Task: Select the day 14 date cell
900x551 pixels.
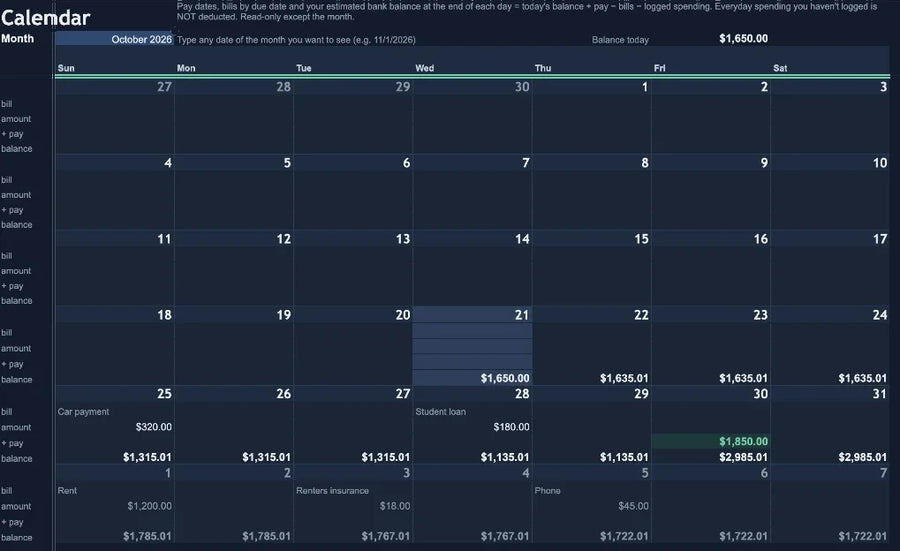Action: click(x=472, y=239)
